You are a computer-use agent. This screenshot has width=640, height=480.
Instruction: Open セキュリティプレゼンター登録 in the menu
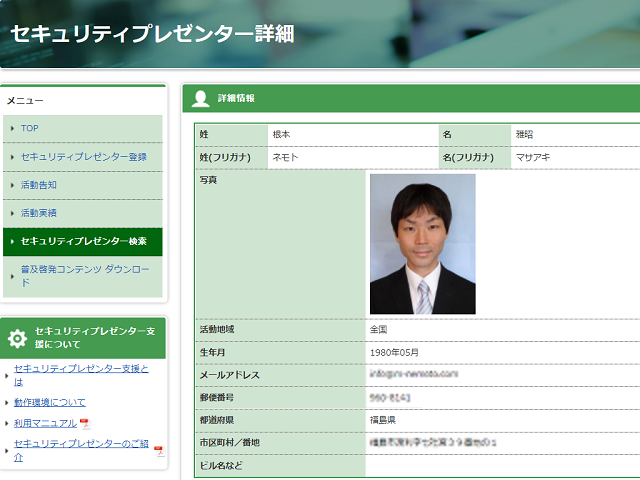click(x=83, y=157)
